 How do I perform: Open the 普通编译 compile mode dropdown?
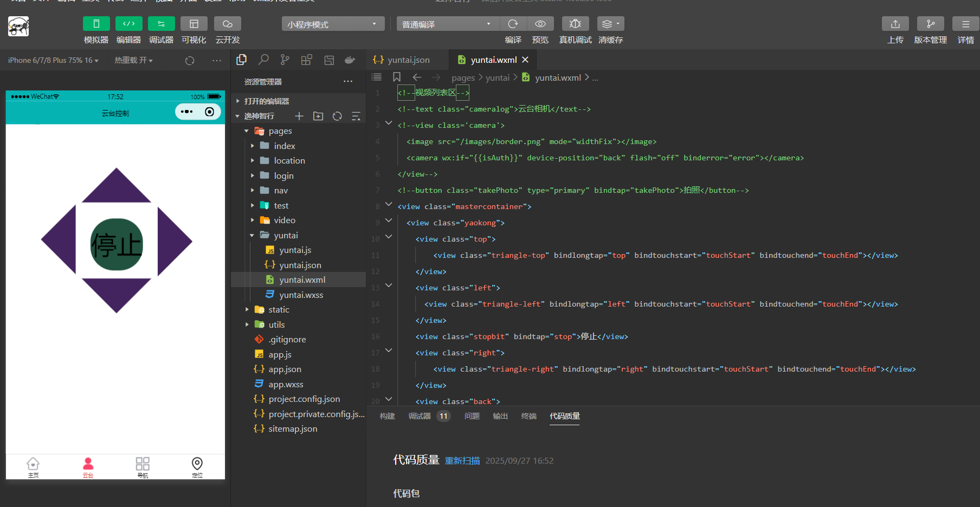[x=447, y=24]
